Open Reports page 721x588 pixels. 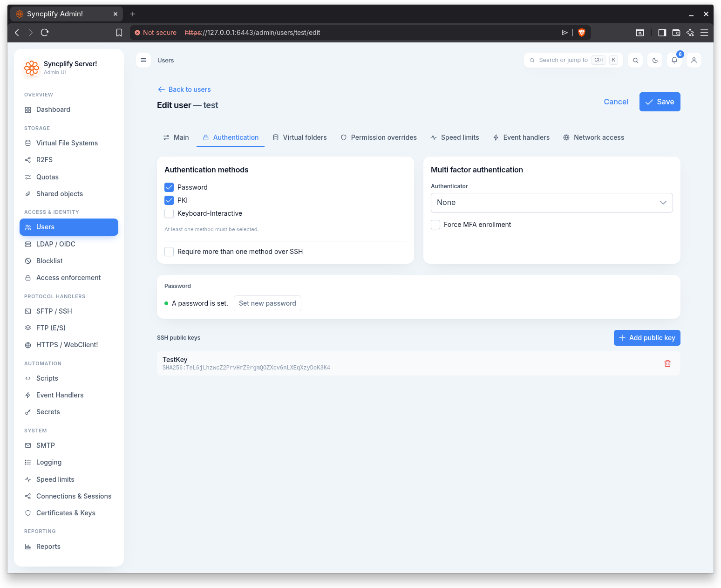coord(69,547)
